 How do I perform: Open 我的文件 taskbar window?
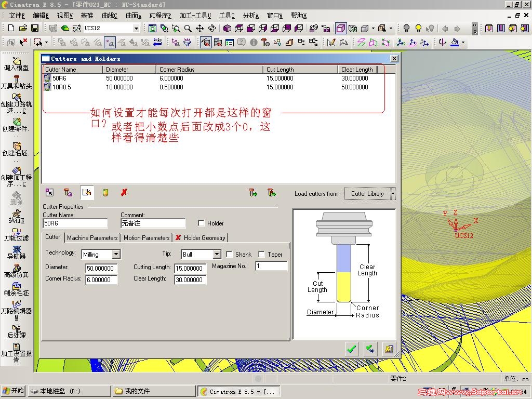coord(154,391)
